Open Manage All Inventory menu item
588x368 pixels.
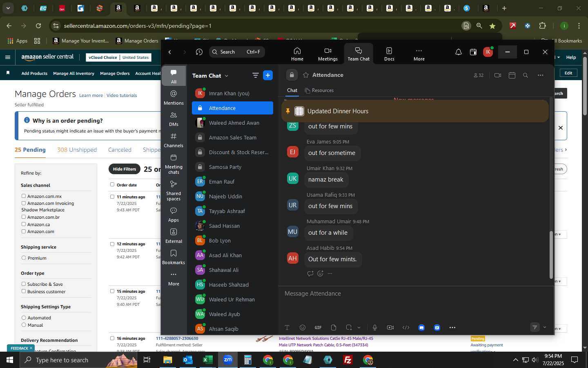pyautogui.click(x=73, y=74)
